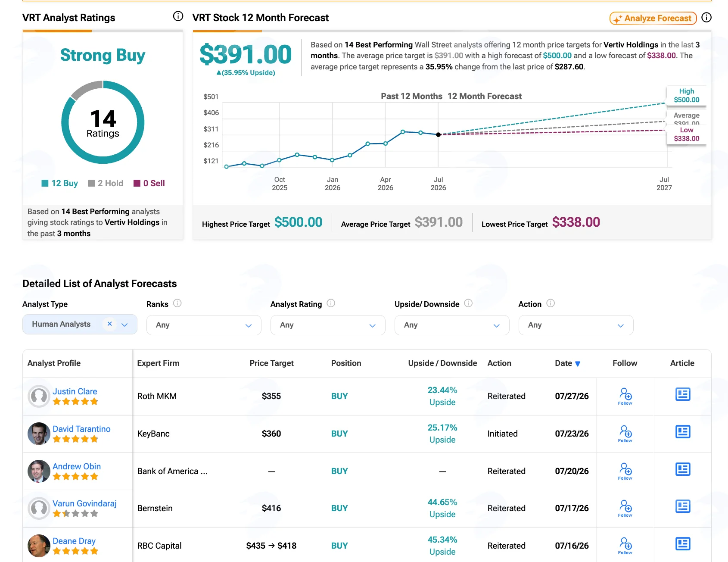Open the article for KeyBanc rating

[683, 432]
